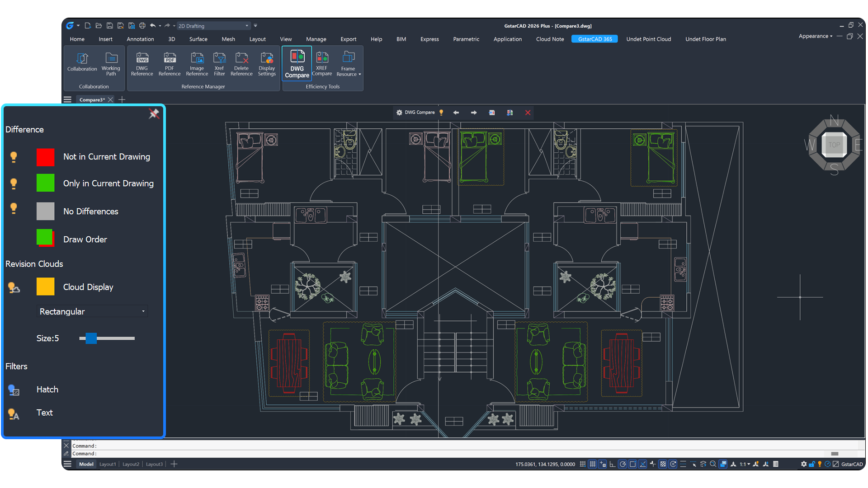Click the Save As icon in quick access toolbar
868x488 pixels.
click(120, 26)
